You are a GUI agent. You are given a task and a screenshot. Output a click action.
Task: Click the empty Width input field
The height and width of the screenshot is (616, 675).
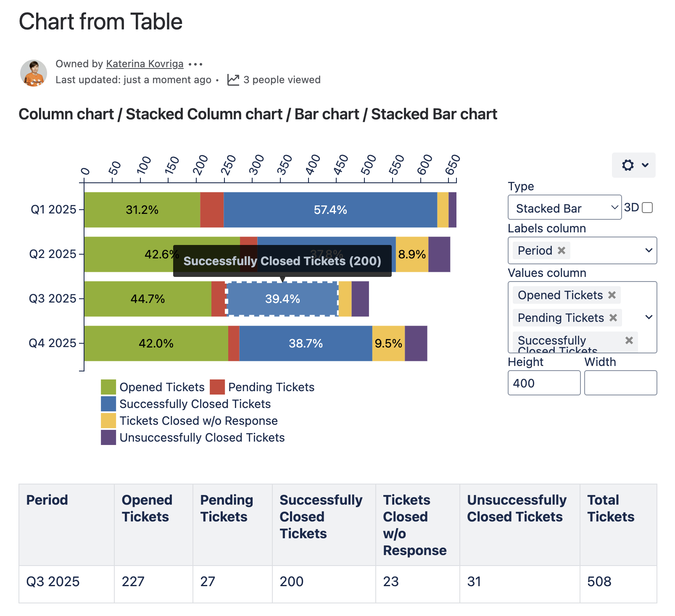(620, 383)
